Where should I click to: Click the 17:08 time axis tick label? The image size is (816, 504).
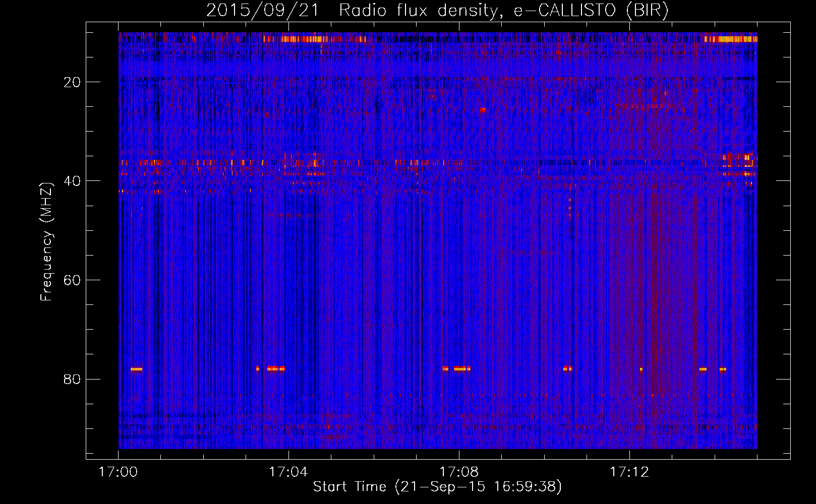point(459,472)
